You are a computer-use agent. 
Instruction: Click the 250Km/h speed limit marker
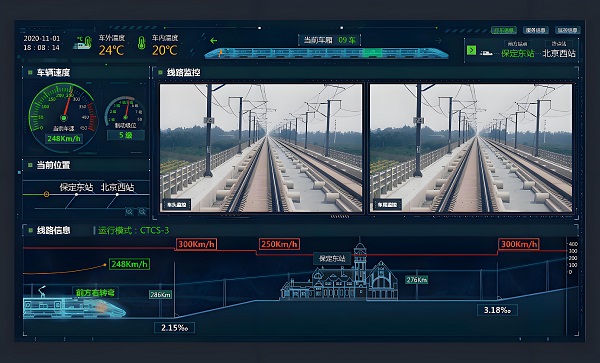coord(279,244)
